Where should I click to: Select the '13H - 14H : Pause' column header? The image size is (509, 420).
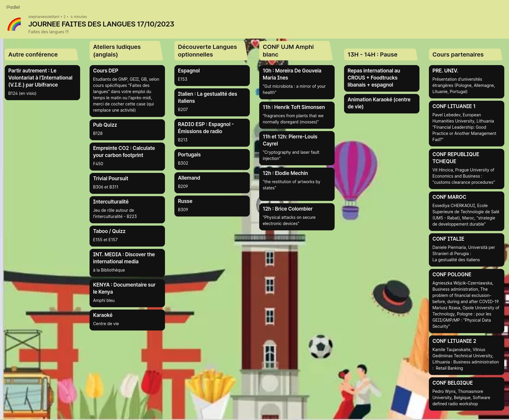click(381, 54)
